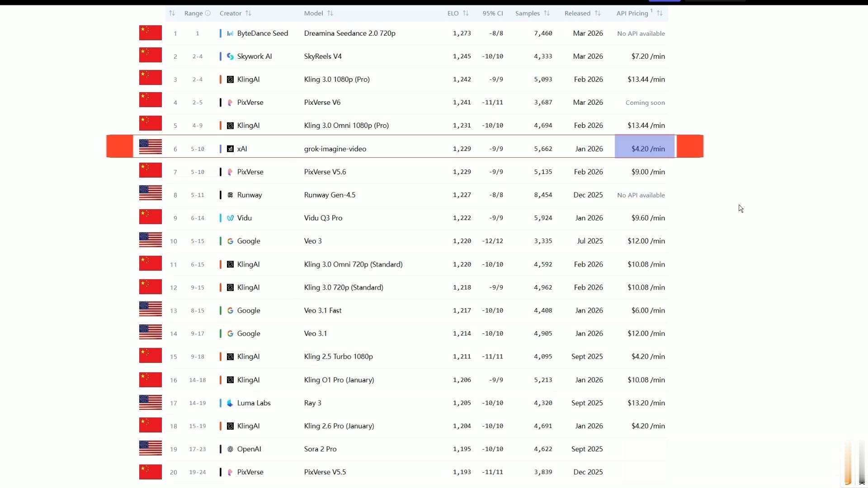
Task: Sort by Creator column arrows
Action: [x=248, y=13]
